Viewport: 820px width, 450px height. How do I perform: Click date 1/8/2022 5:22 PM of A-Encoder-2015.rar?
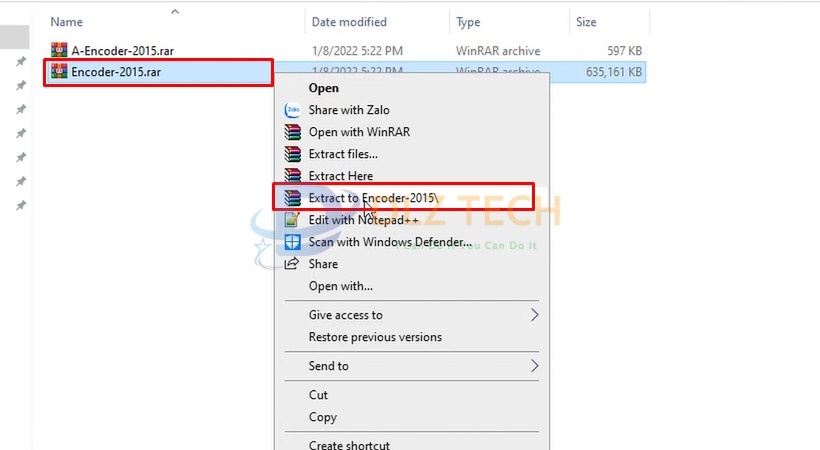[x=357, y=51]
